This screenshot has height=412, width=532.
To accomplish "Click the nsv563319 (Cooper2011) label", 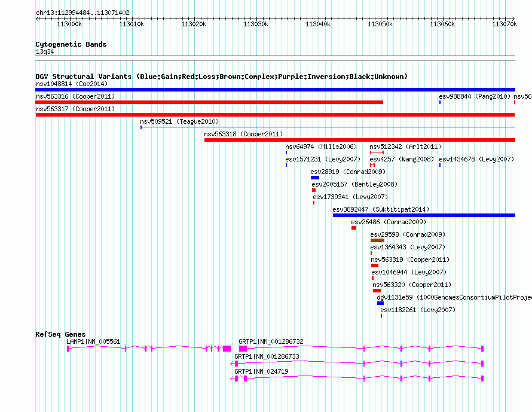I will click(x=410, y=260).
